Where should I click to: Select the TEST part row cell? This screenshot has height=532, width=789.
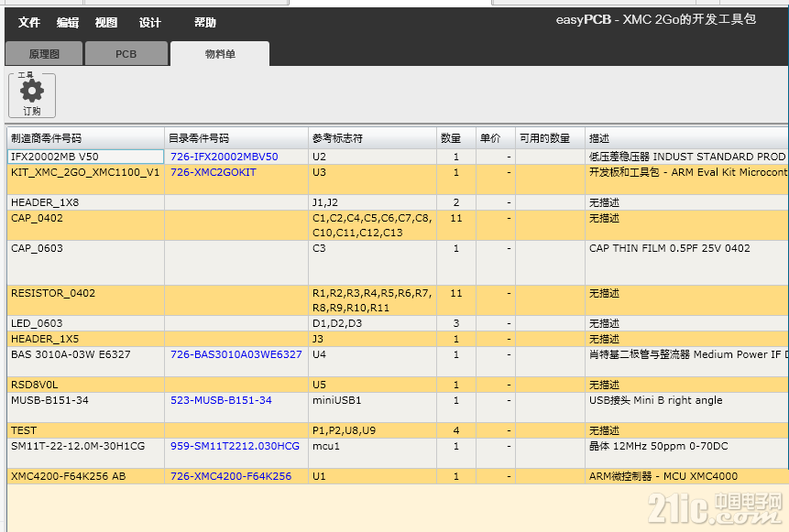85,430
